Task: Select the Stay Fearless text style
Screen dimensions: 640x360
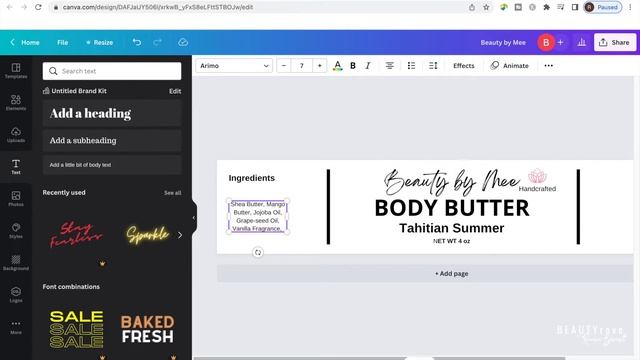Action: click(76, 235)
